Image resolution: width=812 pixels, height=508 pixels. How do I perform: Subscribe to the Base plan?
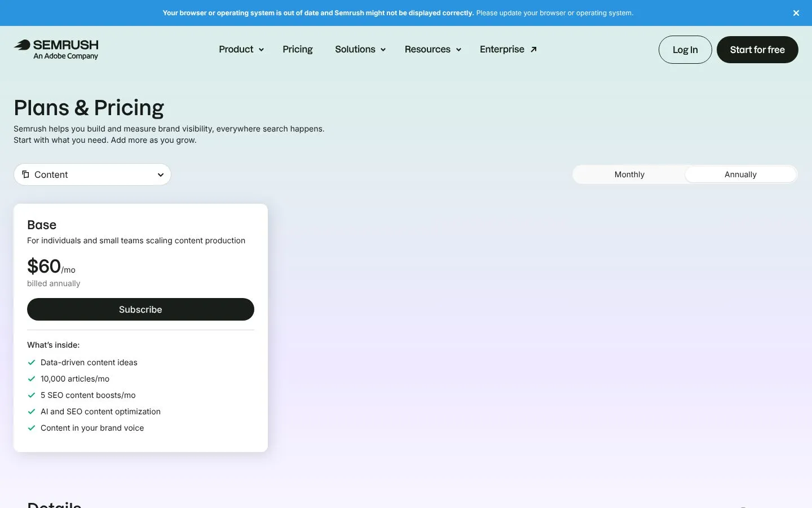(140, 309)
